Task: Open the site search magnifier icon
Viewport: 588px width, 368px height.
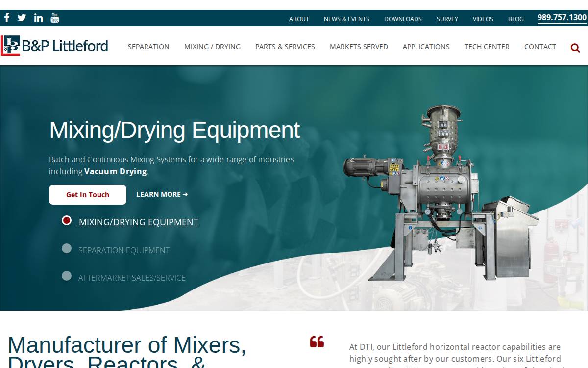Action: [575, 48]
